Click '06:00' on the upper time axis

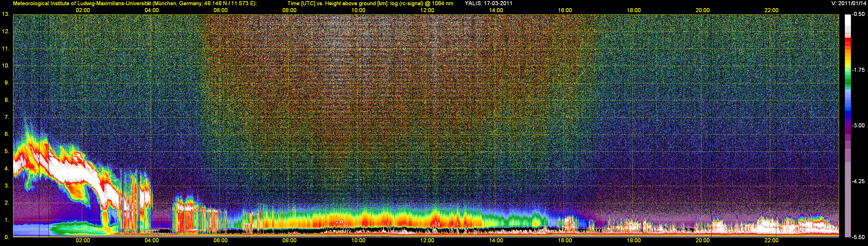click(x=220, y=10)
